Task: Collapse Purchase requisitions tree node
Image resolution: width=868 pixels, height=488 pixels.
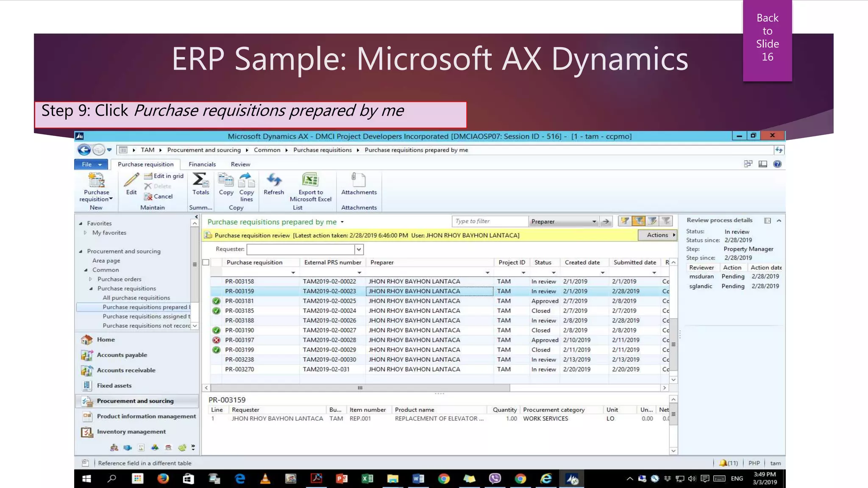Action: click(x=90, y=288)
